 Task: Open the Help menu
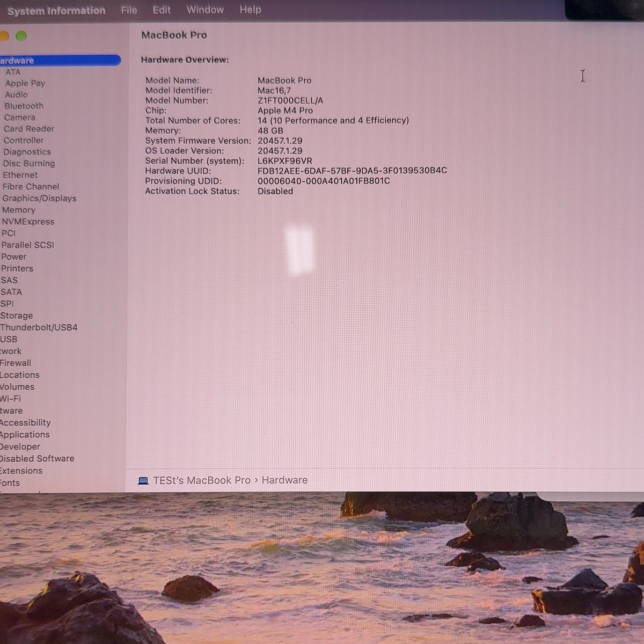pos(250,10)
